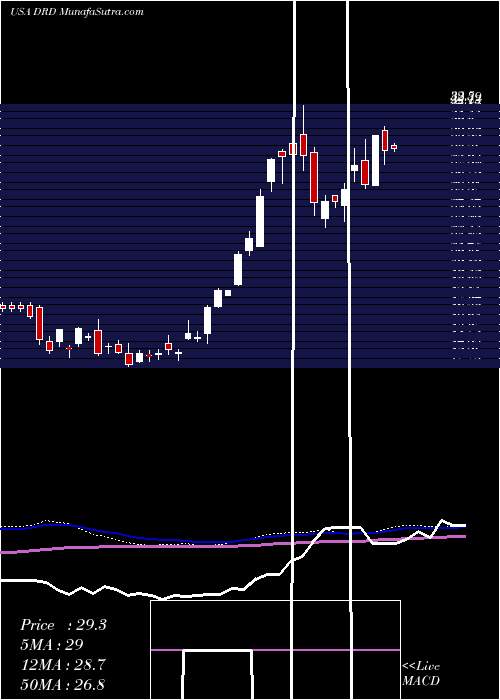Select the '50MA : 26.8' value

(x=63, y=684)
